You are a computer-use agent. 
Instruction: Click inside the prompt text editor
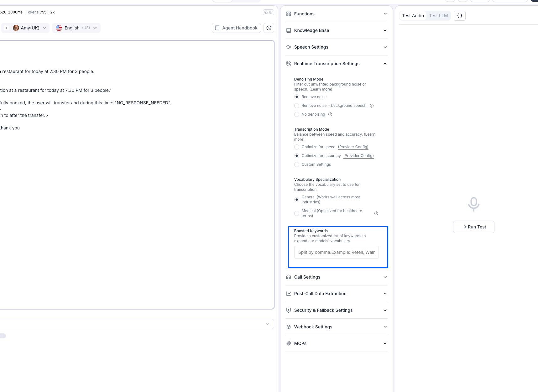click(x=137, y=175)
